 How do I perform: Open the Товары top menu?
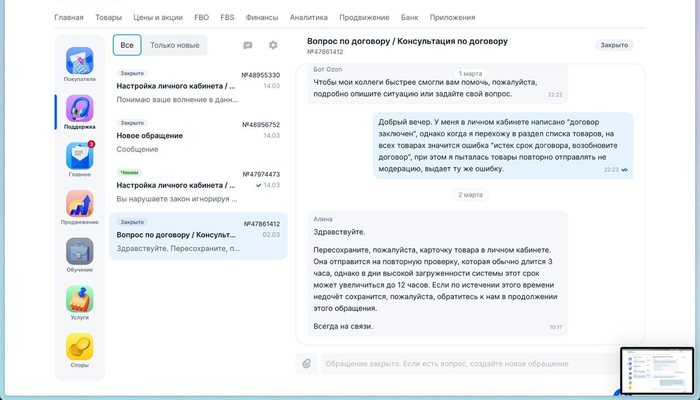point(108,18)
